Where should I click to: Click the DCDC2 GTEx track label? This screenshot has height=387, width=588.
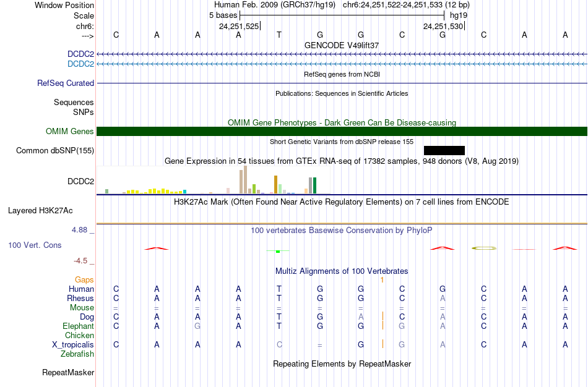[80, 181]
